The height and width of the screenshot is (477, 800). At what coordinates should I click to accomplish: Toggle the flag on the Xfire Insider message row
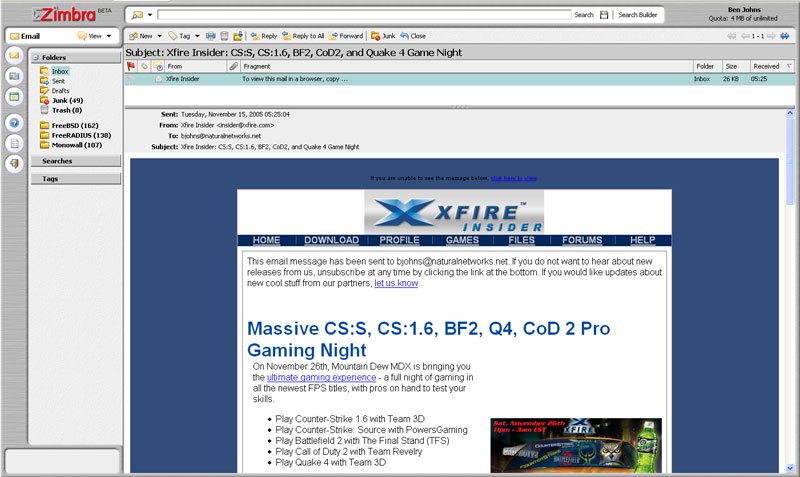tap(131, 79)
